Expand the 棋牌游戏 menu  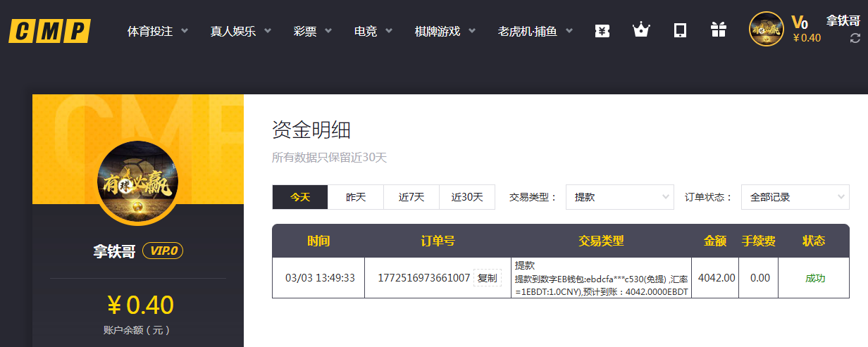point(438,31)
